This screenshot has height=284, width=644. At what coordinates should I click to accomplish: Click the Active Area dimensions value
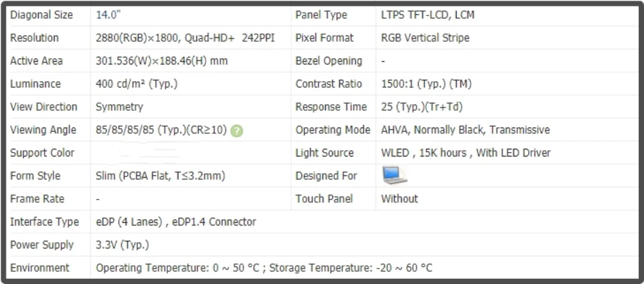(x=161, y=61)
